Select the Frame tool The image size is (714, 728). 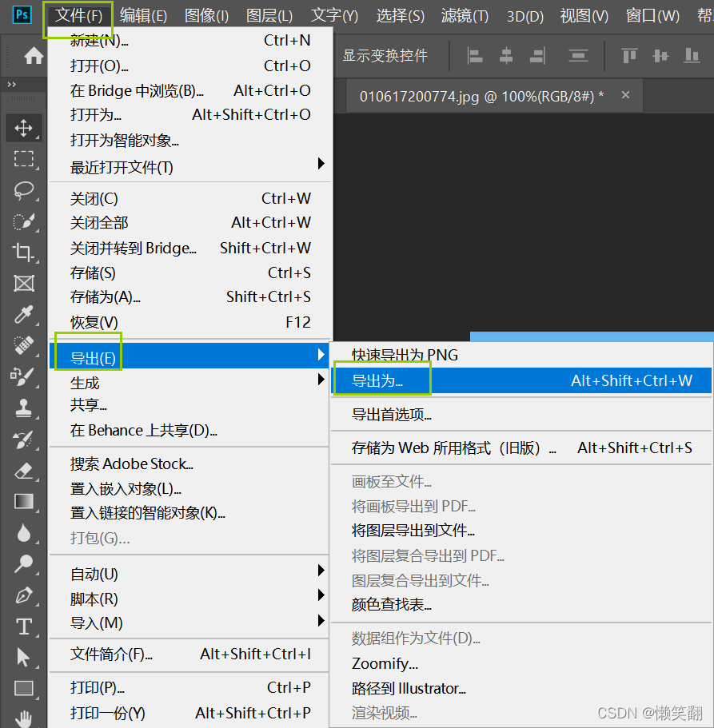point(24,283)
